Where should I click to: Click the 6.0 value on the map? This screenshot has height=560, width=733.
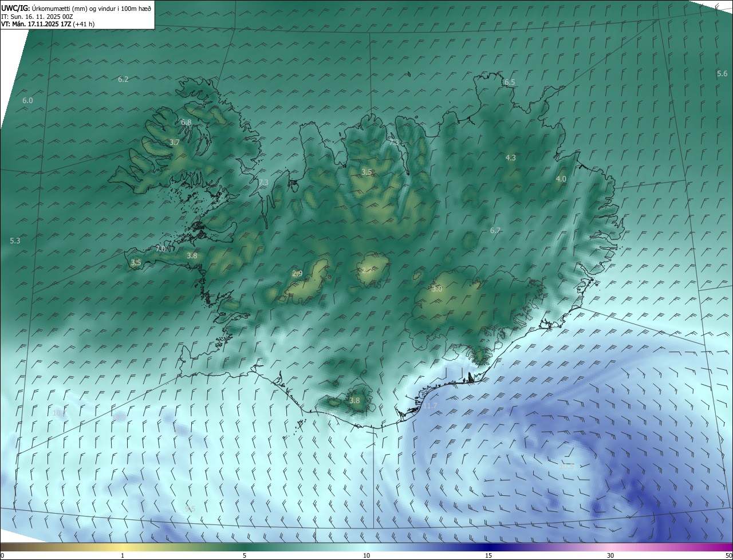pyautogui.click(x=27, y=100)
